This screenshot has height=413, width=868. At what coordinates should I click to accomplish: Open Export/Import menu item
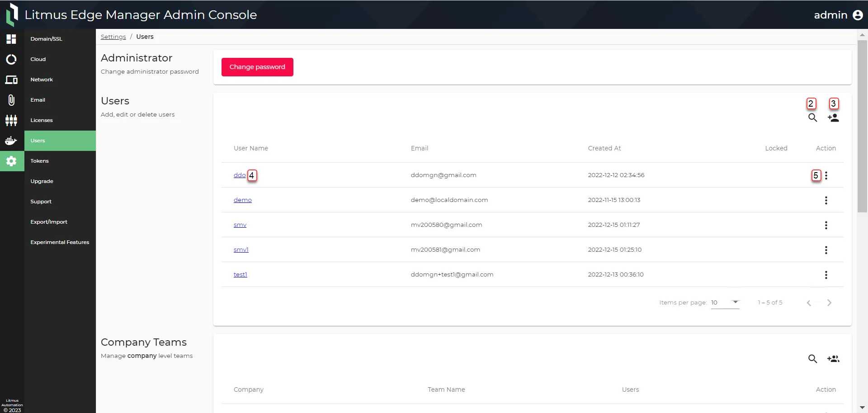click(60, 222)
